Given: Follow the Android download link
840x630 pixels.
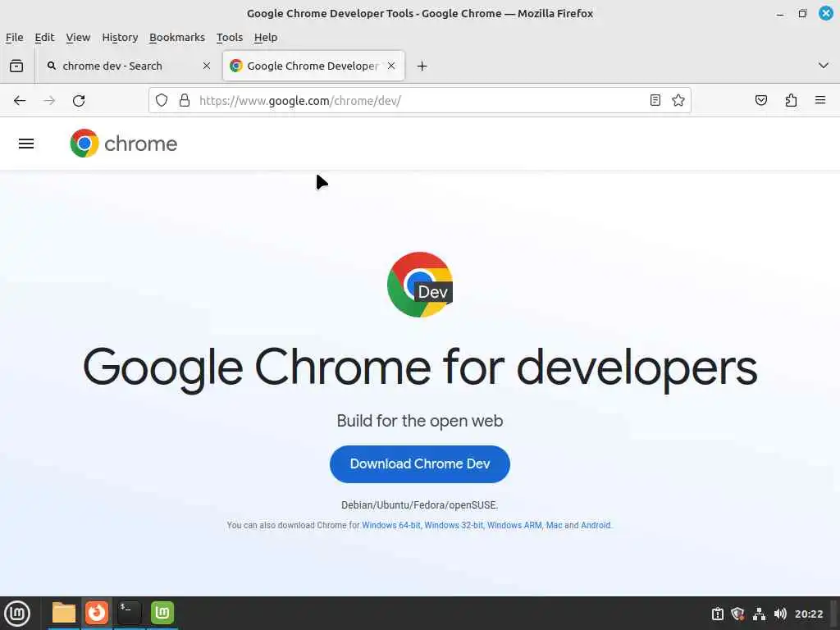Looking at the screenshot, I should [x=596, y=526].
